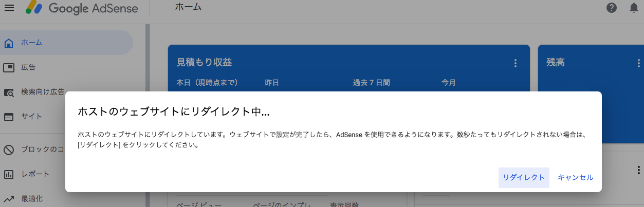This screenshot has height=207, width=644.
Task: Click the ホーム page title in header
Action: click(x=188, y=7)
